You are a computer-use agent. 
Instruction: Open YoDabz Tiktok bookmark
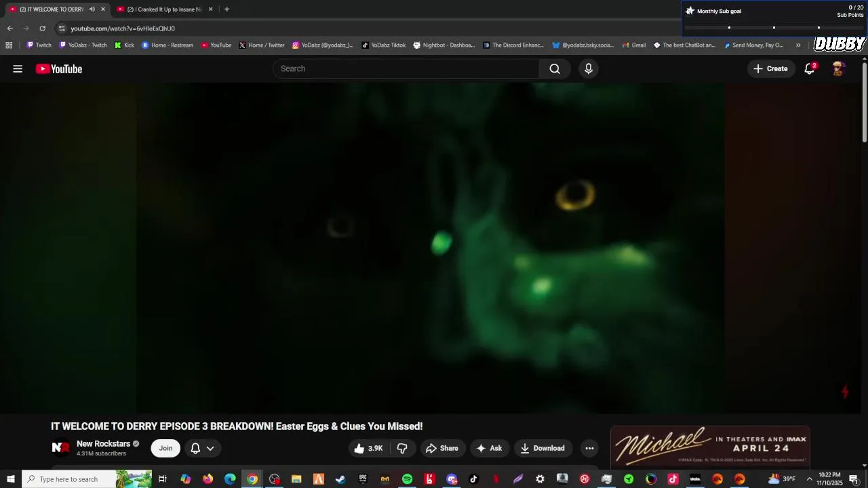point(384,45)
